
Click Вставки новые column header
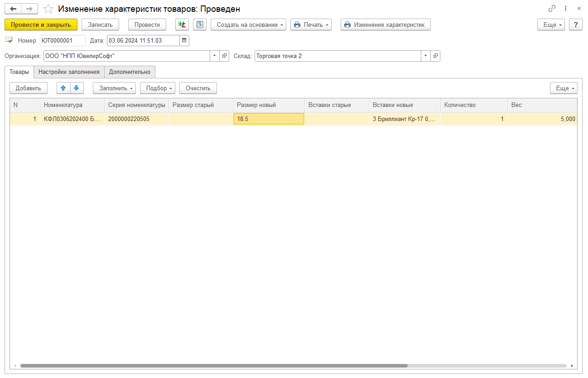tap(405, 105)
